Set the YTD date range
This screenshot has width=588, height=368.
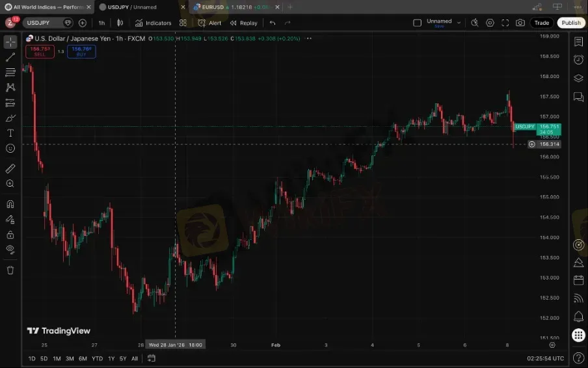[97, 359]
